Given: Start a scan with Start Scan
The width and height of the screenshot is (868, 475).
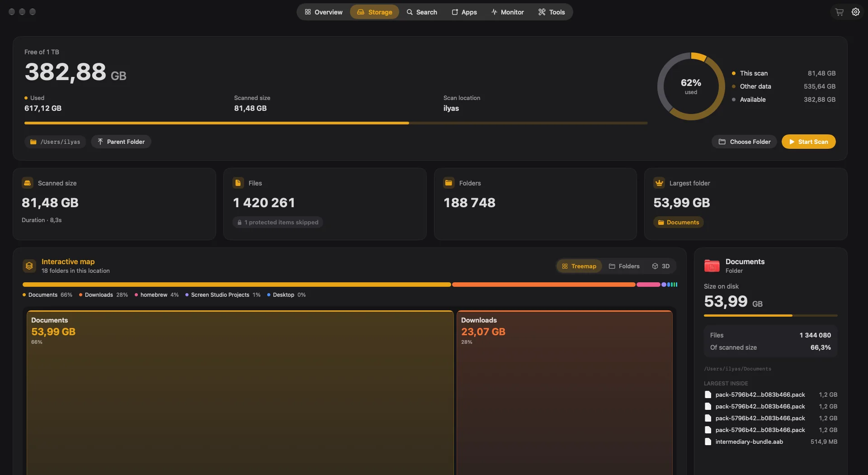Looking at the screenshot, I should [x=808, y=142].
